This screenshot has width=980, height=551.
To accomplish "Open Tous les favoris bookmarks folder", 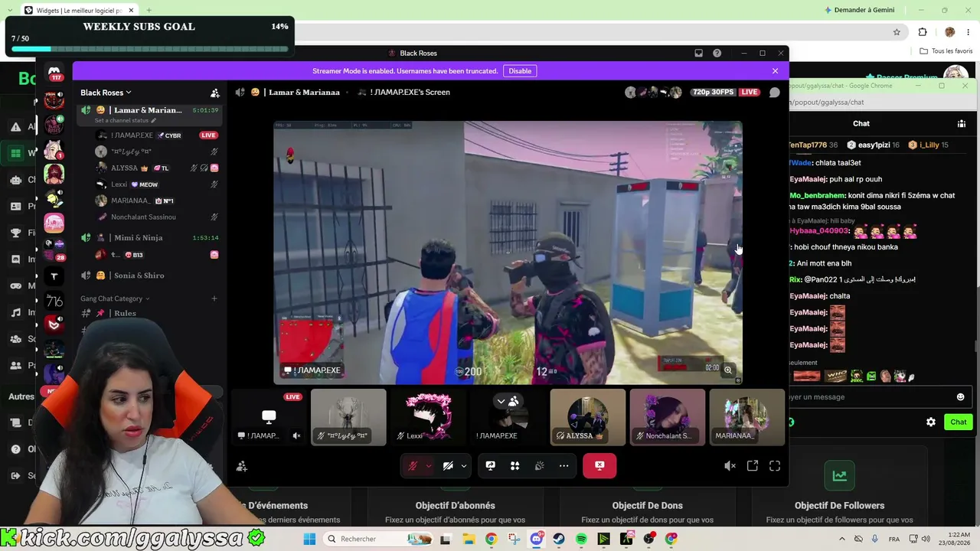I will click(946, 51).
